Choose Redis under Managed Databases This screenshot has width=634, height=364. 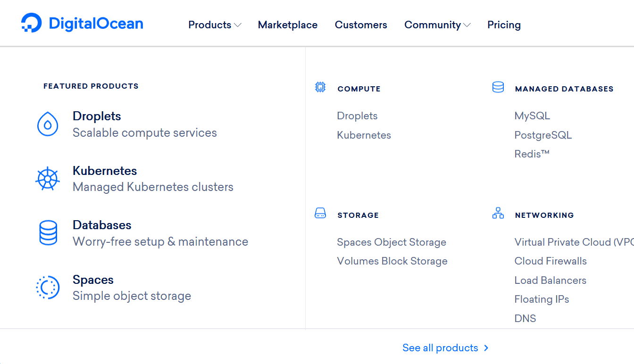[x=532, y=154]
